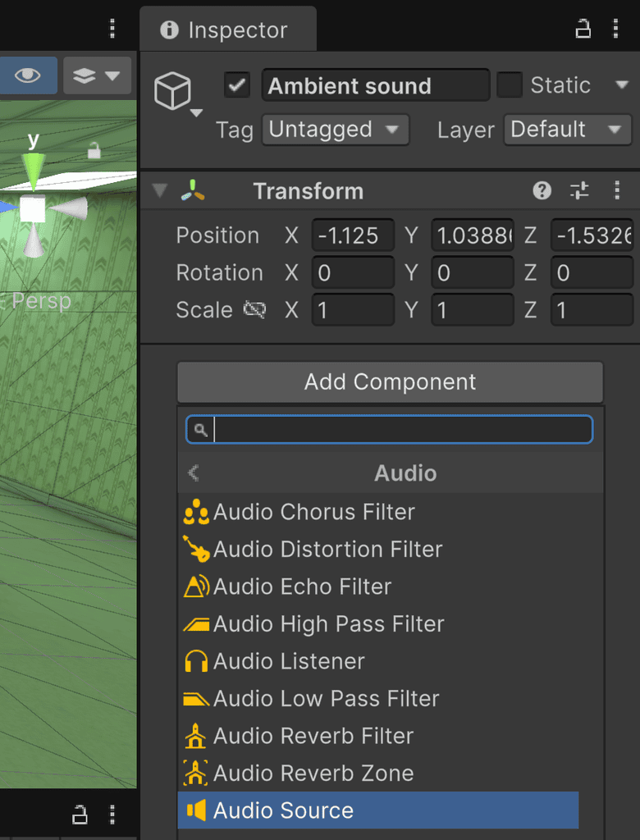Edit the Rotation Z field
Viewport: 640px width, 840px height.
pos(592,272)
